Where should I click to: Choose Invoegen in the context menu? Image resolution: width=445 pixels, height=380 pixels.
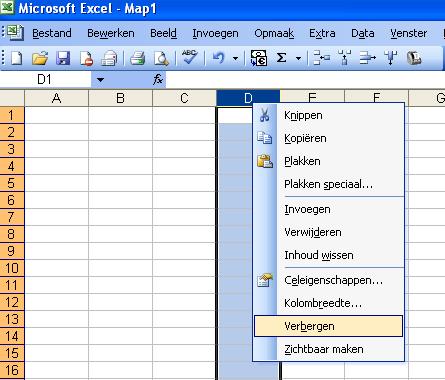click(x=329, y=209)
